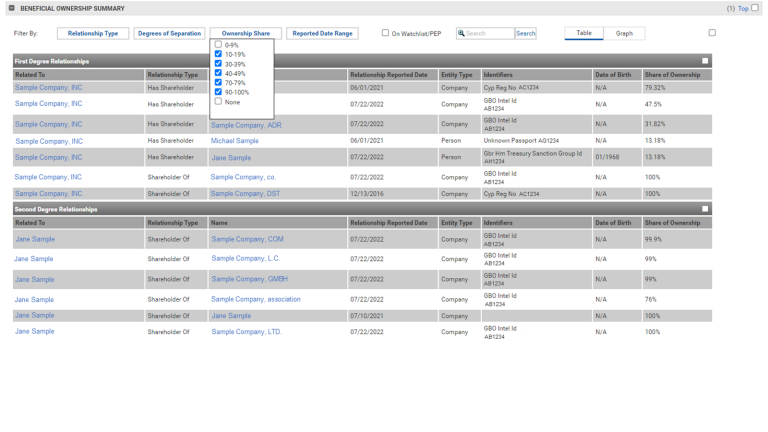Collapse the Beneficial Ownership Summary section

click(x=12, y=8)
